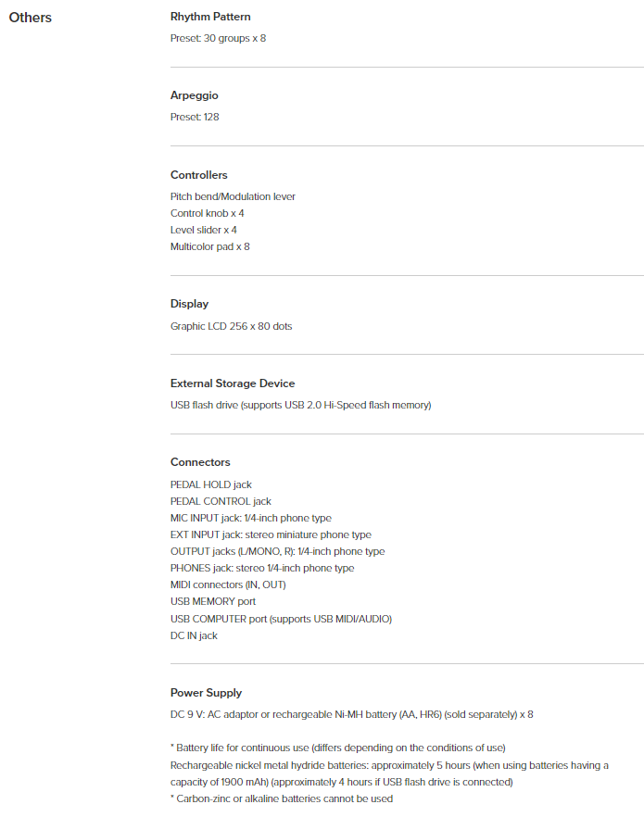Click the DC IN jack line

[x=195, y=635]
